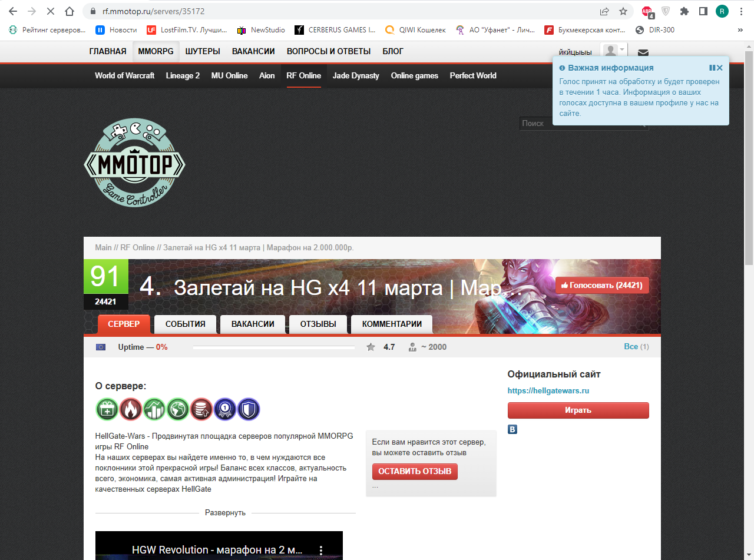
Task: Select Aion game category
Action: pyautogui.click(x=267, y=75)
